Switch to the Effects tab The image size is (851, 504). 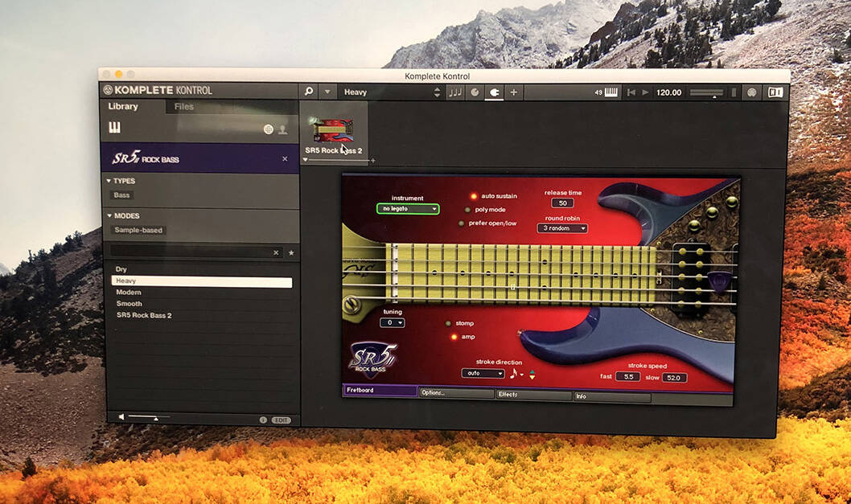click(x=534, y=395)
